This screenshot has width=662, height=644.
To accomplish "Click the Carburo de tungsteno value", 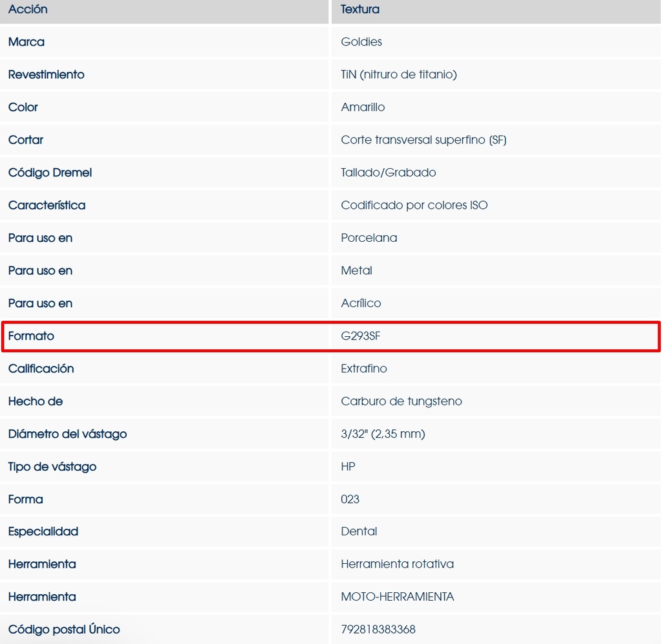I will tap(401, 402).
